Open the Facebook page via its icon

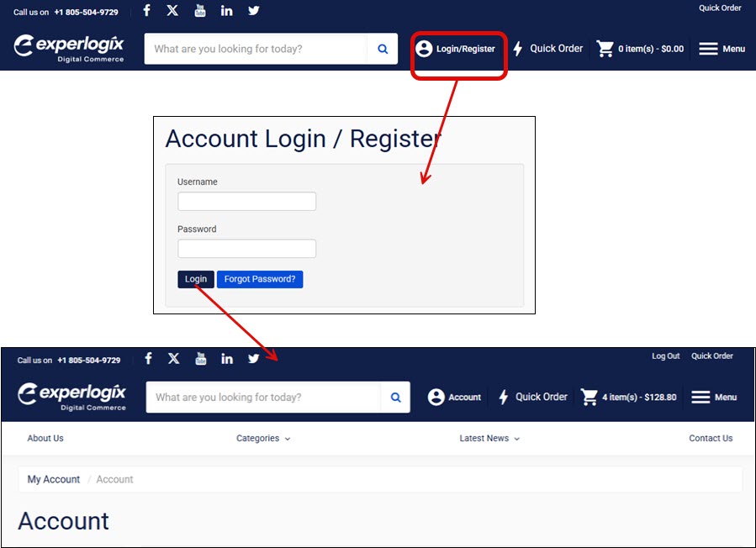146,10
